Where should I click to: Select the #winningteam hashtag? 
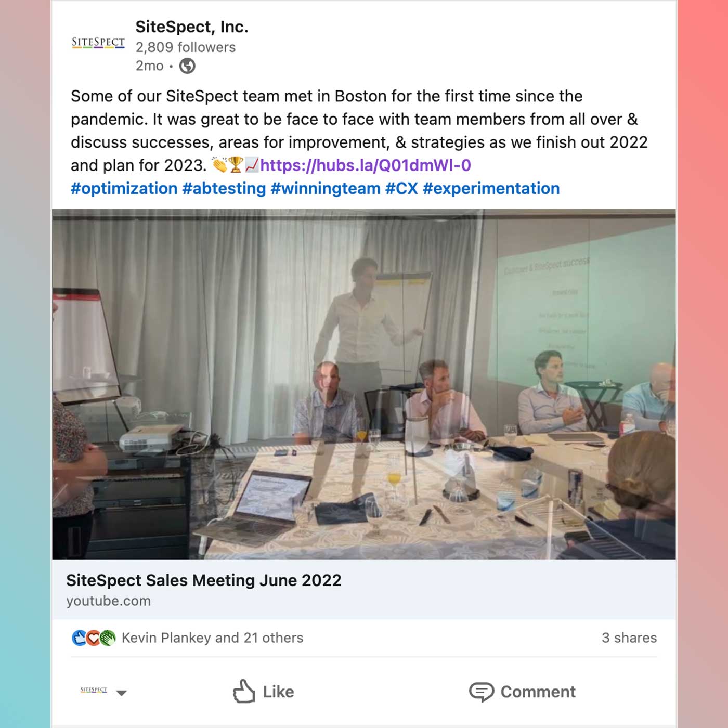tap(326, 188)
